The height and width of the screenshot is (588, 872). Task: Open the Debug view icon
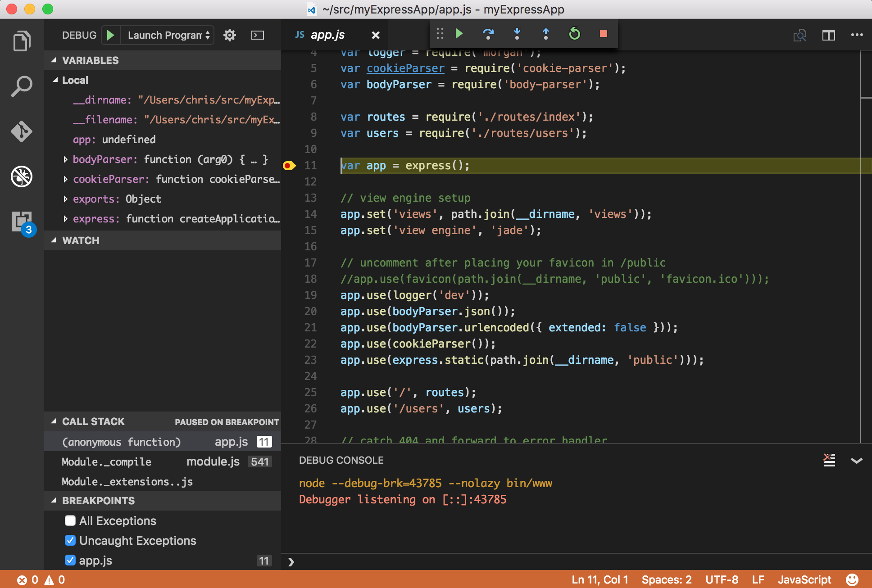22,176
